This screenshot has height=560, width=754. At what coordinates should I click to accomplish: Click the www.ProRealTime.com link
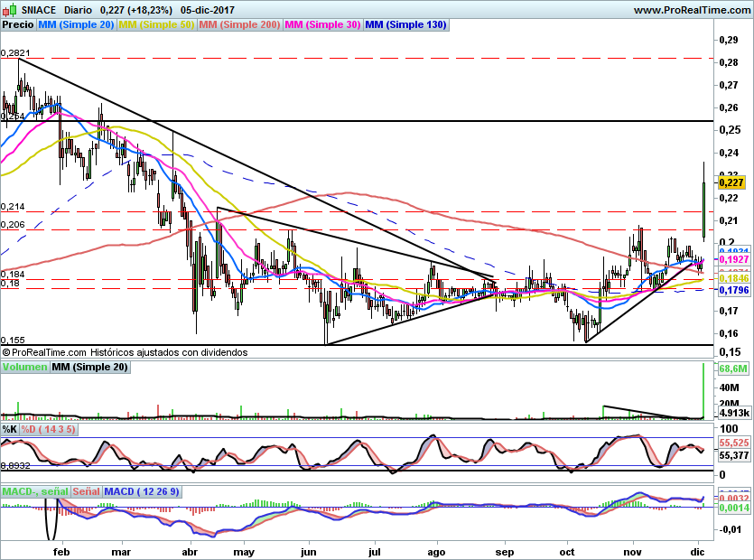692,10
